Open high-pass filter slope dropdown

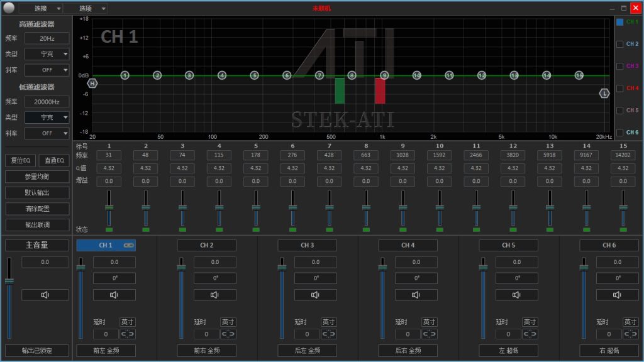point(47,70)
